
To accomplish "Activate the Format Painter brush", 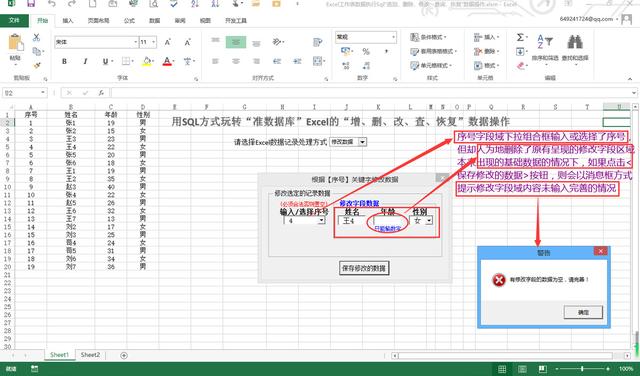I will (x=37, y=65).
